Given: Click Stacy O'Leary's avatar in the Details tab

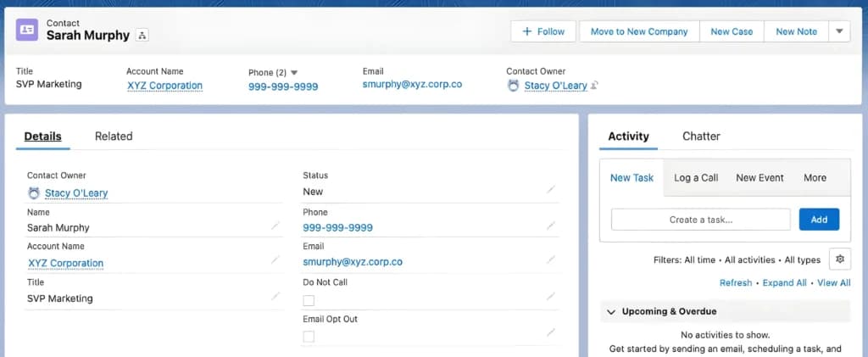Looking at the screenshot, I should pos(34,193).
